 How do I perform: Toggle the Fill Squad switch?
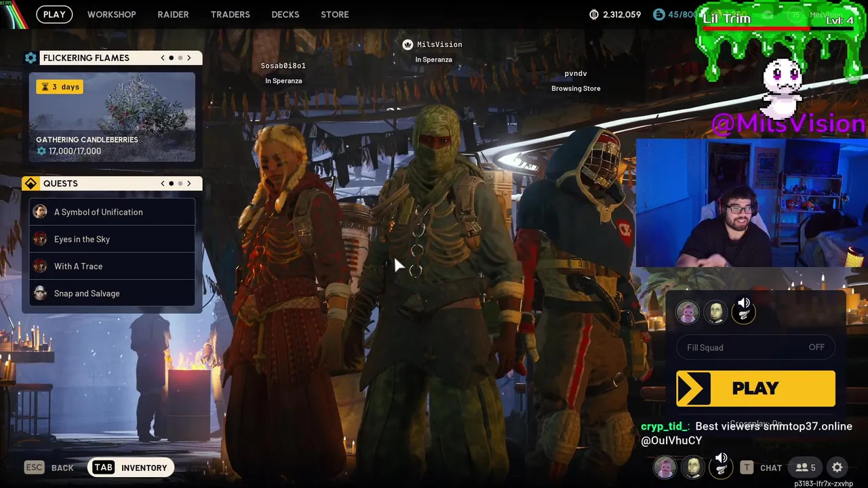coord(755,348)
